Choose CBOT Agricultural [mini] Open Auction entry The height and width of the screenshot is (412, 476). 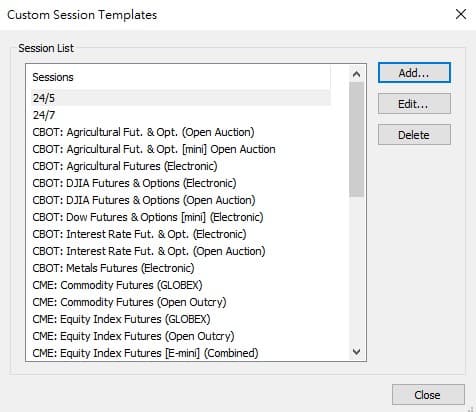coord(154,149)
